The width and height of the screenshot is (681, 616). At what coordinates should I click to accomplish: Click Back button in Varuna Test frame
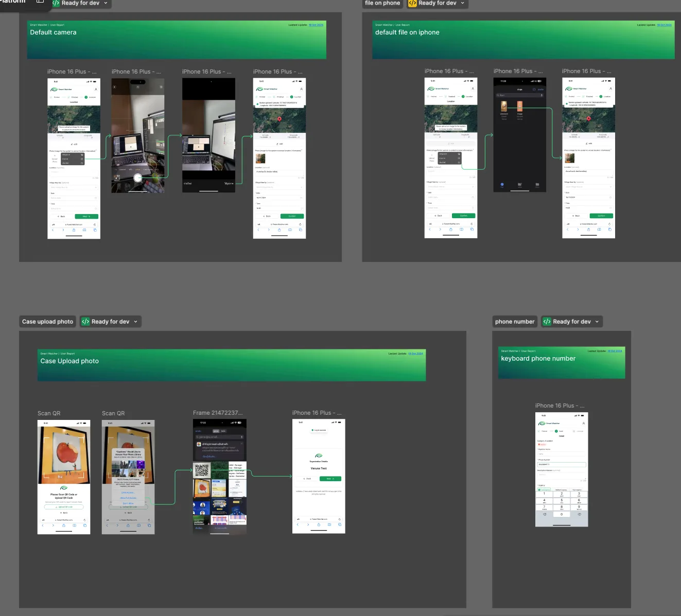307,479
